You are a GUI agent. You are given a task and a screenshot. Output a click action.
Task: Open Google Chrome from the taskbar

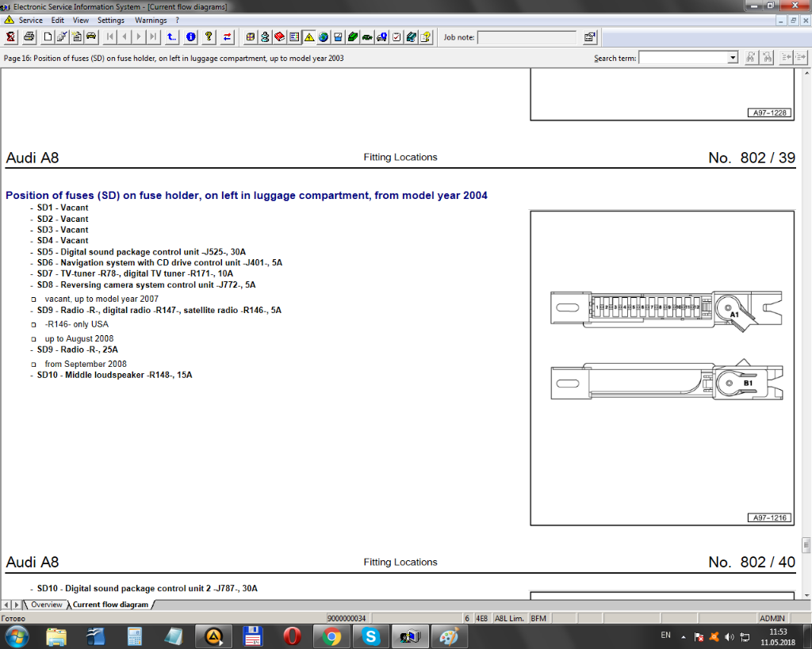coord(331,636)
